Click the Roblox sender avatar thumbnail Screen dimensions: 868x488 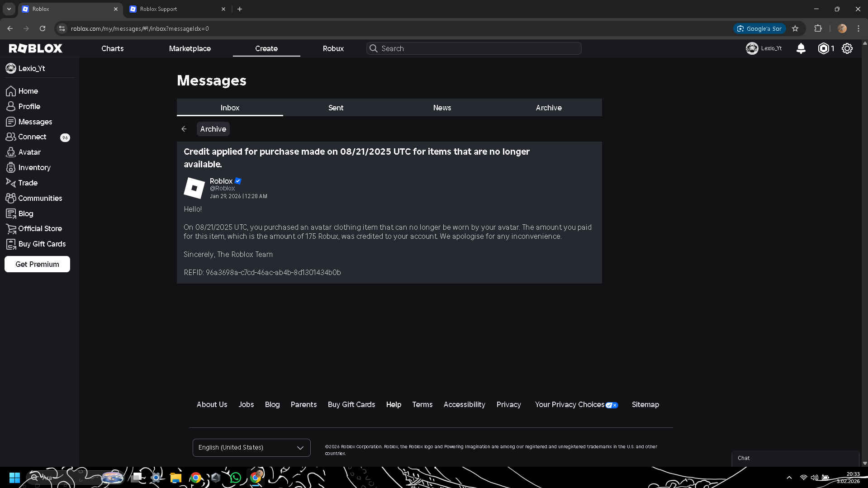click(194, 188)
